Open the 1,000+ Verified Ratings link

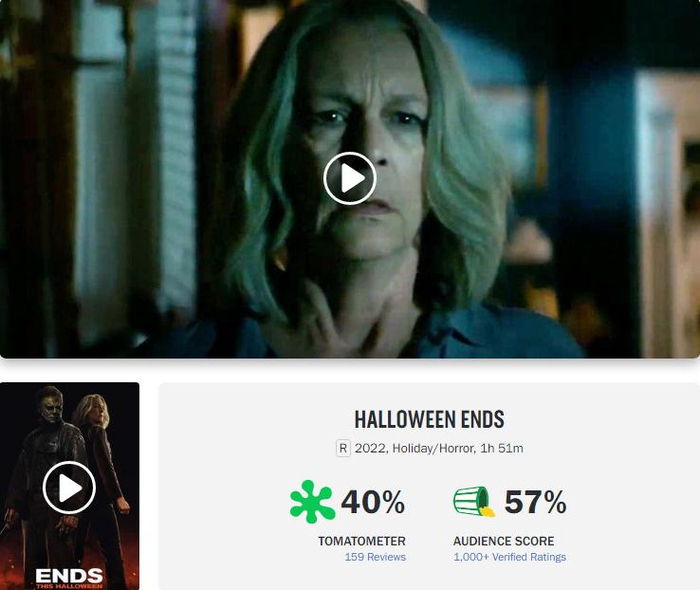click(x=509, y=557)
